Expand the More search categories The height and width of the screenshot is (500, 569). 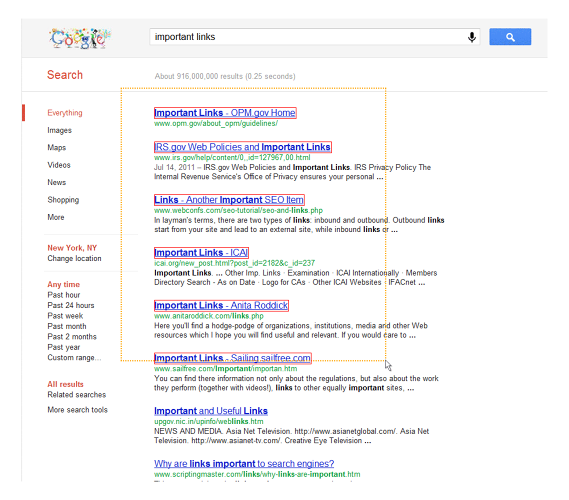tap(56, 217)
